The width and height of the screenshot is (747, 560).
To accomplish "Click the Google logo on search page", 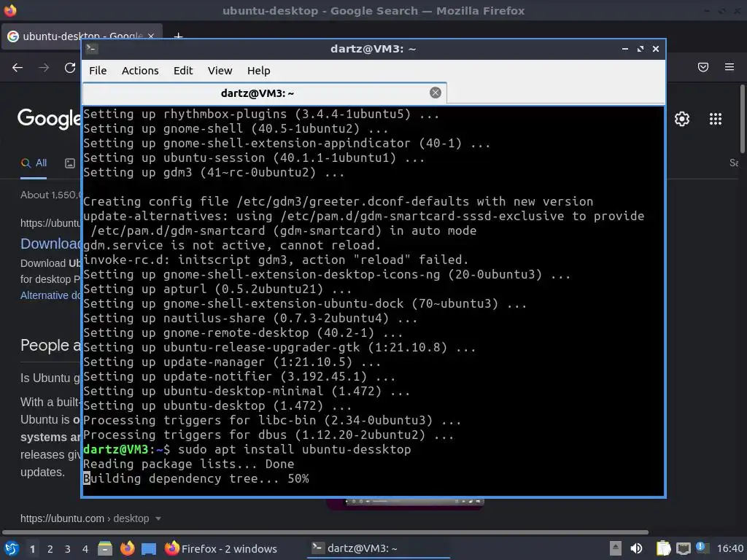I will click(x=49, y=117).
